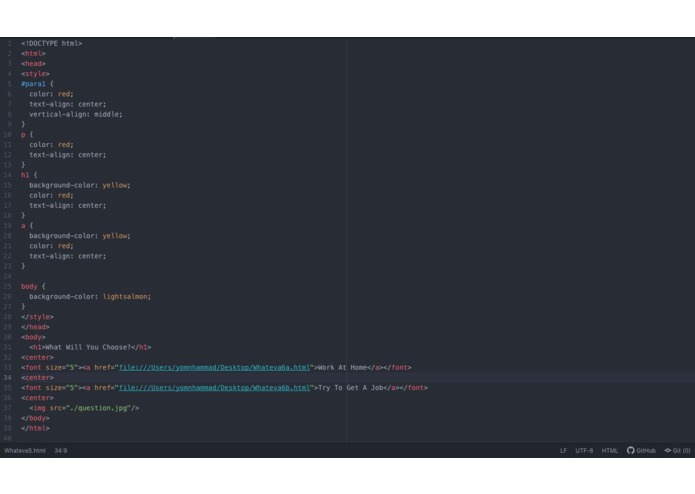The width and height of the screenshot is (695, 494).
Task: Click the closing </html> tag
Action: [35, 428]
